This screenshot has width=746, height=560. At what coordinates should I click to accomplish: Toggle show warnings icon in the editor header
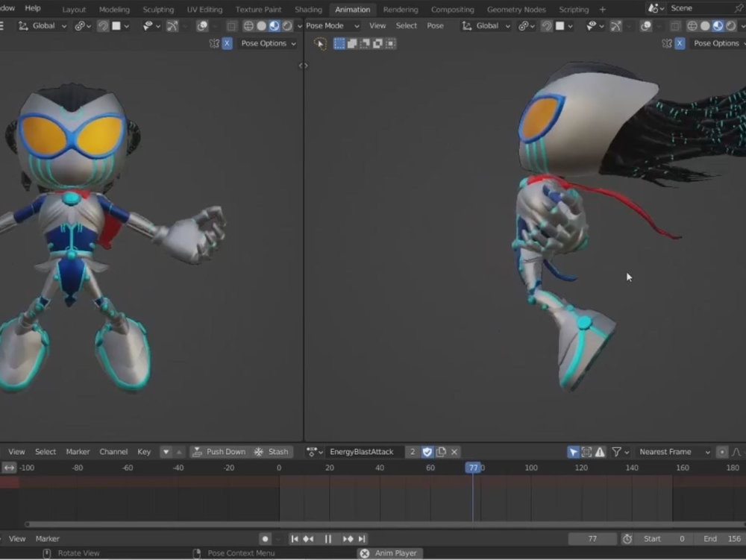click(x=601, y=451)
